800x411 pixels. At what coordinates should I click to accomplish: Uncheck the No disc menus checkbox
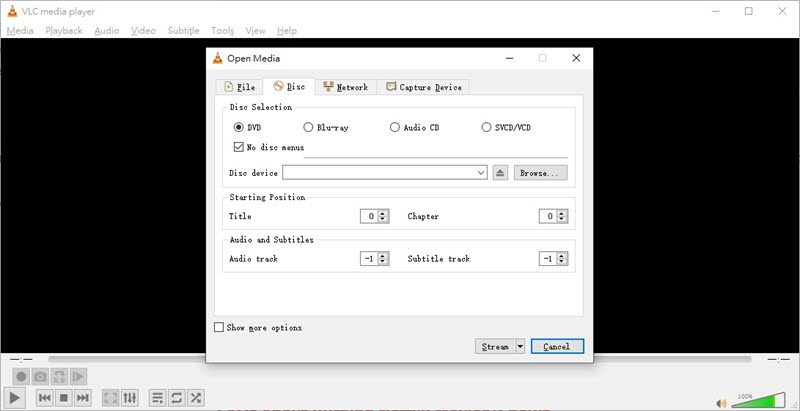[238, 147]
